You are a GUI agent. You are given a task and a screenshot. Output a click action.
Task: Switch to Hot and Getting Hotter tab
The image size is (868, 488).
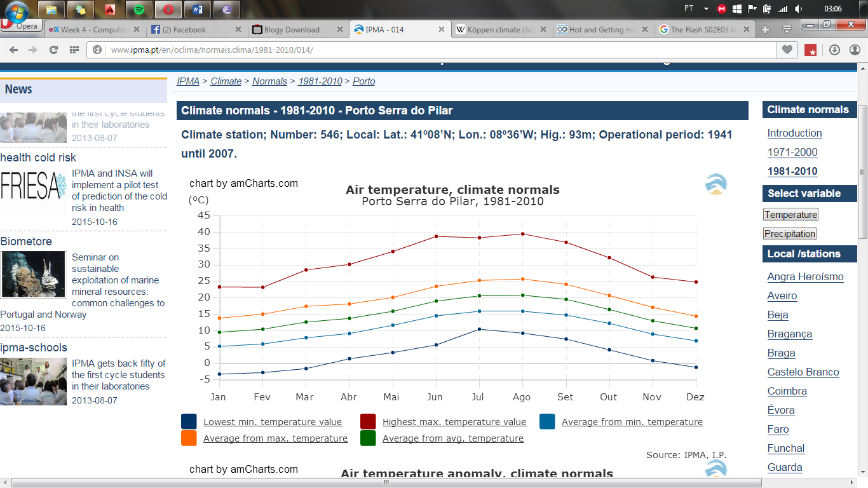(x=603, y=29)
